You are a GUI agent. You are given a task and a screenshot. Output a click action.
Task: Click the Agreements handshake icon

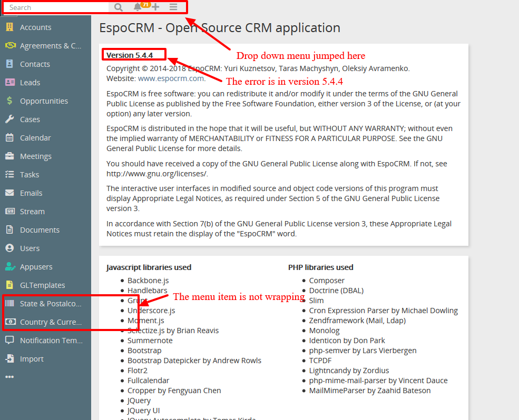(x=10, y=45)
